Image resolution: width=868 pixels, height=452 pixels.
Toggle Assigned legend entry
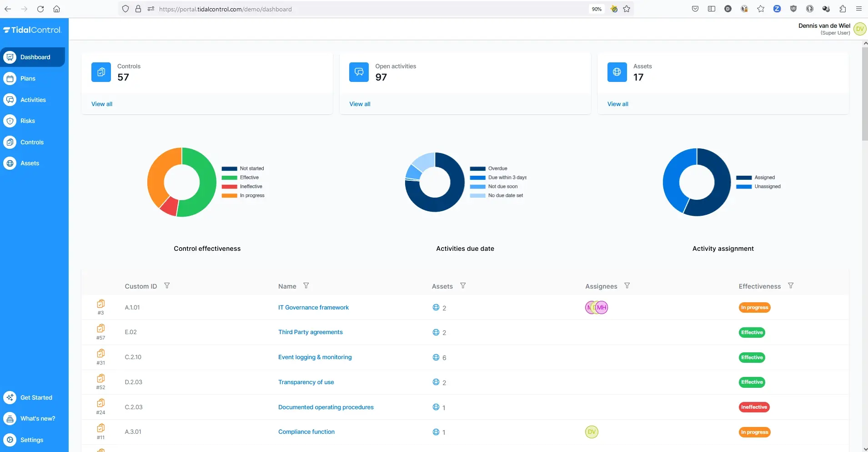[756, 178]
